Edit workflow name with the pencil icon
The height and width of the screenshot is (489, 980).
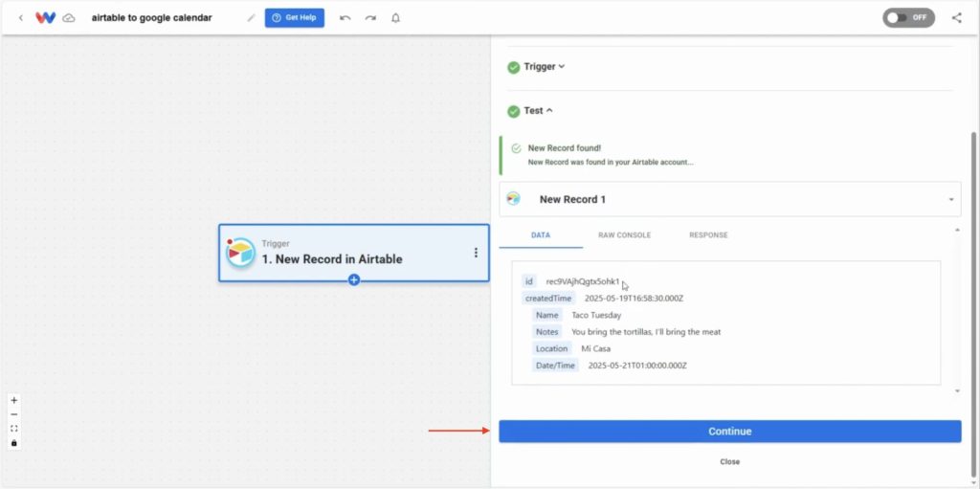click(252, 18)
